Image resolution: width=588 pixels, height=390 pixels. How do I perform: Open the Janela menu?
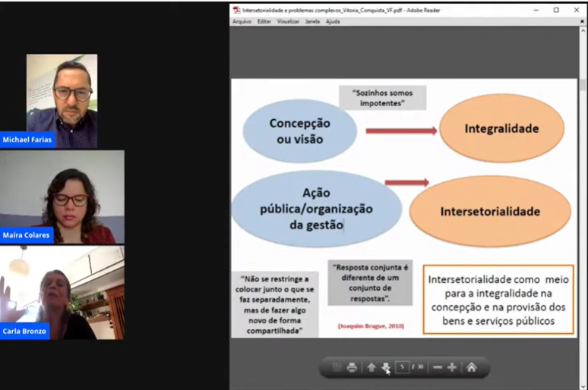[x=312, y=21]
